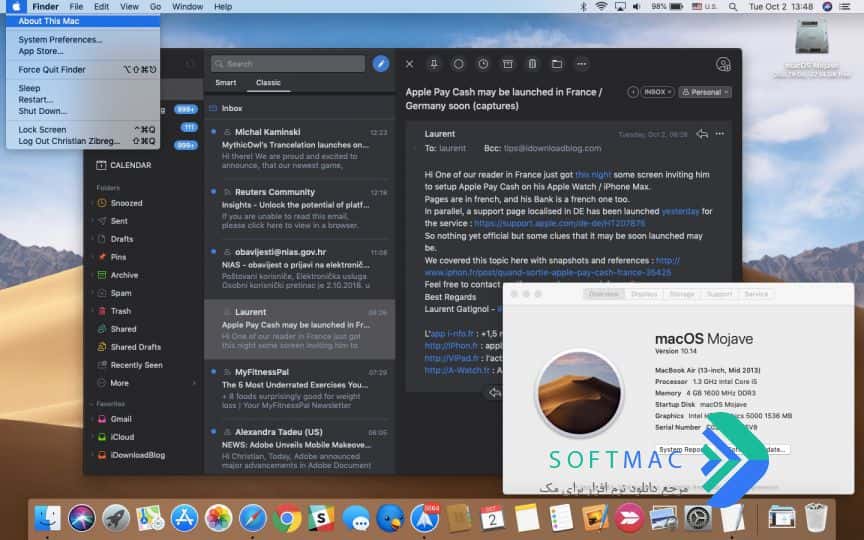Launch Google Chrome from the Dock

pyautogui.click(x=287, y=519)
